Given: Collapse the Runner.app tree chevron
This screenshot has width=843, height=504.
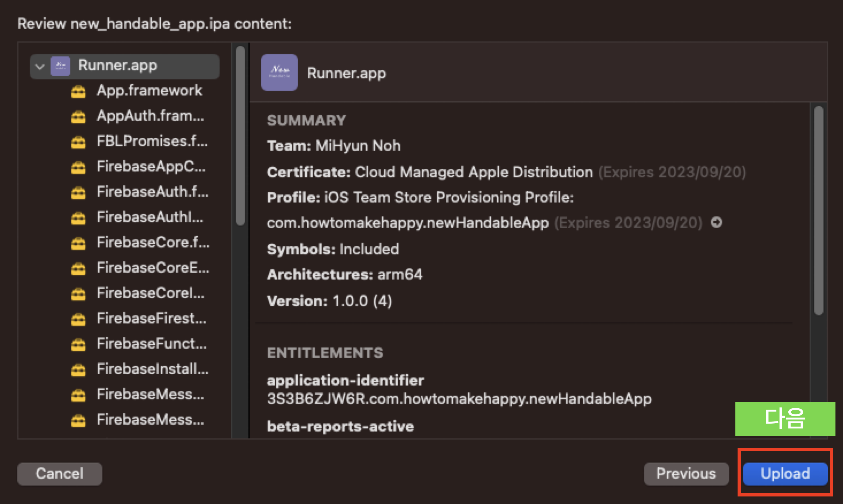Looking at the screenshot, I should [x=40, y=66].
